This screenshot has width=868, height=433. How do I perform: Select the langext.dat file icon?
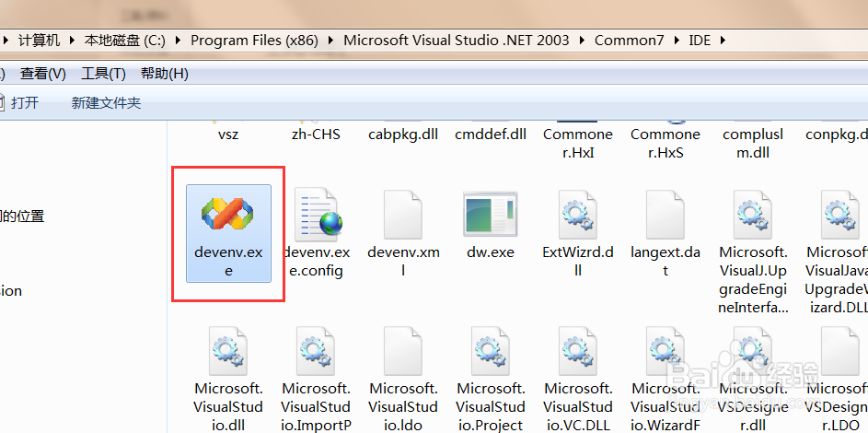point(665,215)
